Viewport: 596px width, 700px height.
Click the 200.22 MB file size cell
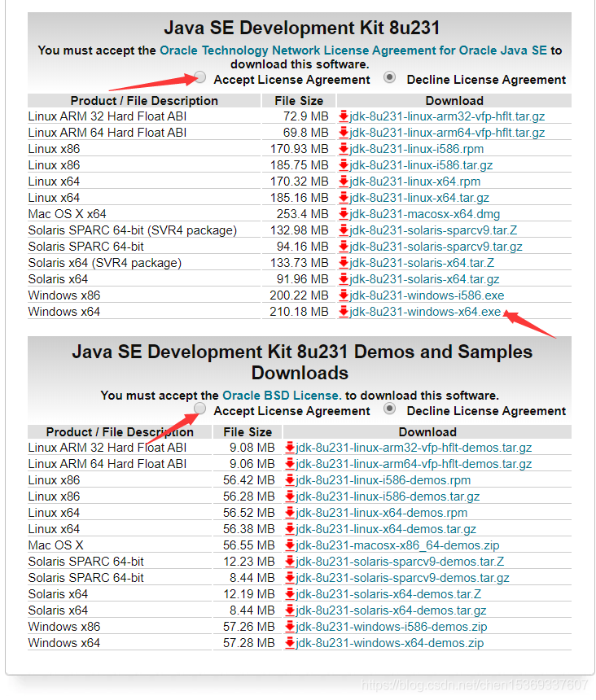click(x=299, y=295)
